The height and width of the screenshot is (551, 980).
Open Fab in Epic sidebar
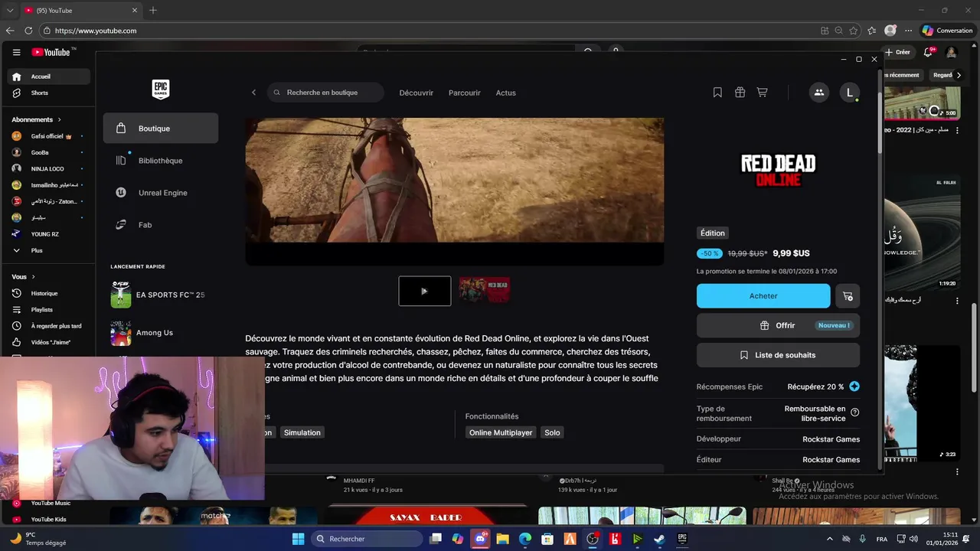click(x=161, y=225)
